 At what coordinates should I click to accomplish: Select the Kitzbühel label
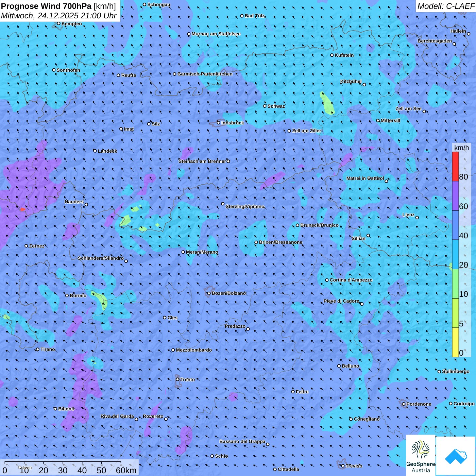[x=351, y=82]
